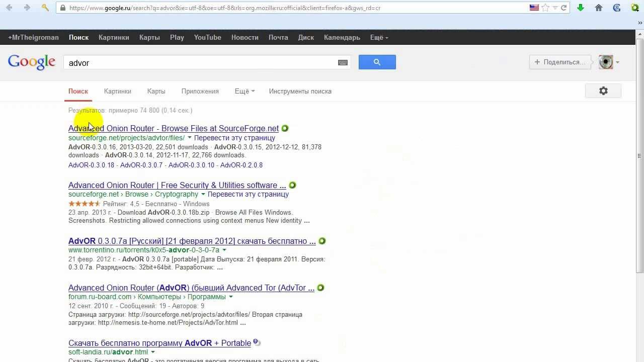644x362 pixels.
Task: Expand arrow after Cryptography breadcrumb
Action: tap(203, 194)
